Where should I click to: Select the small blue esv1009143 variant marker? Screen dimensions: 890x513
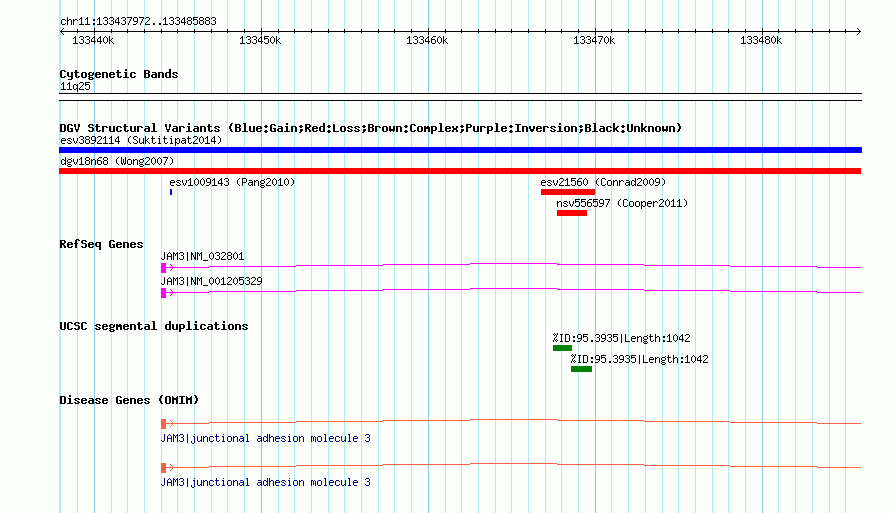click(x=171, y=192)
